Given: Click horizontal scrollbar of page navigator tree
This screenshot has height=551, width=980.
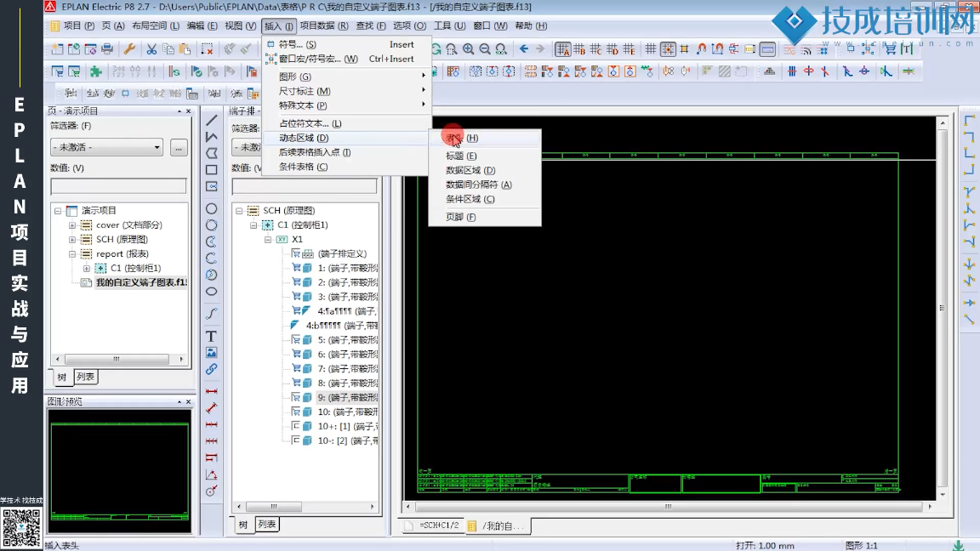Looking at the screenshot, I should 119,359.
